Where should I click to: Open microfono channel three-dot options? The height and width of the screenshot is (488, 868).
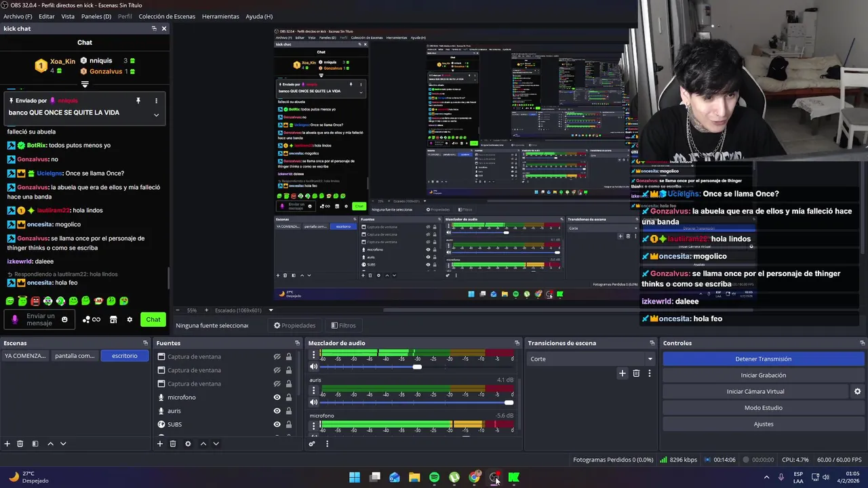coord(313,426)
